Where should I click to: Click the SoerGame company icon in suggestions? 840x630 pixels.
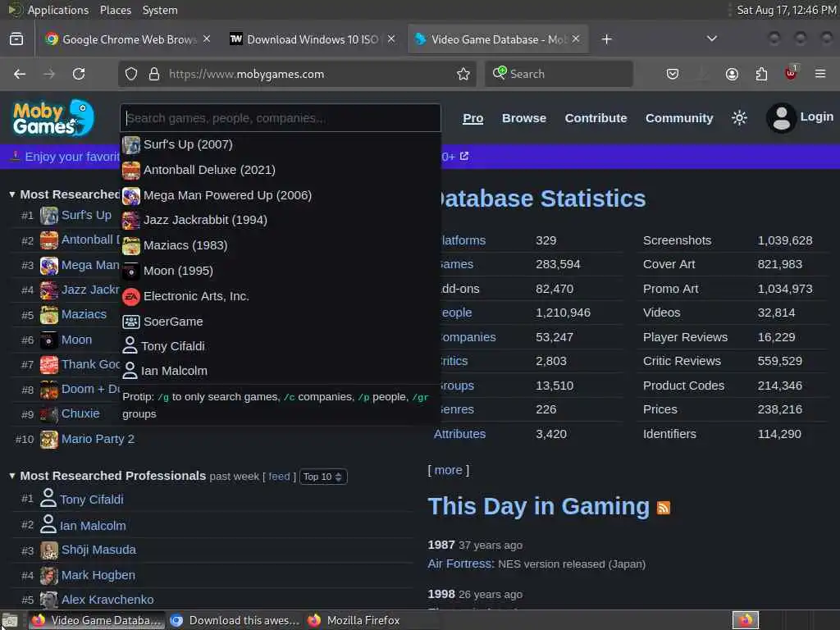point(130,322)
